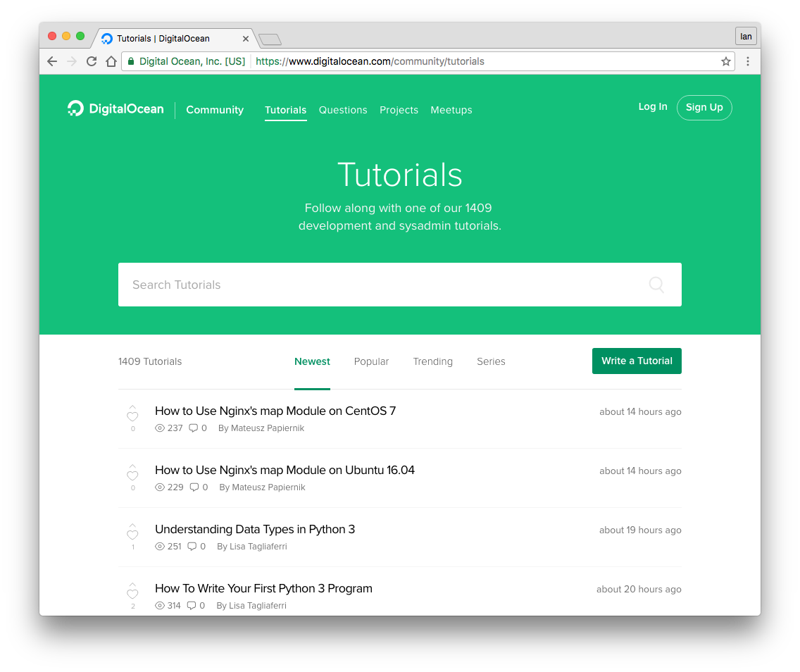Click the views eye icon showing 237
800x672 pixels.
coord(160,428)
